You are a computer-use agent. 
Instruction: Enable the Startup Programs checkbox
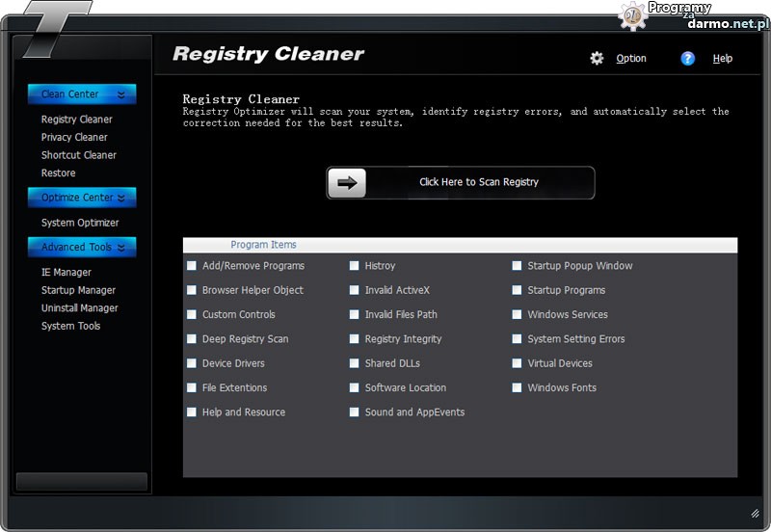click(x=517, y=290)
